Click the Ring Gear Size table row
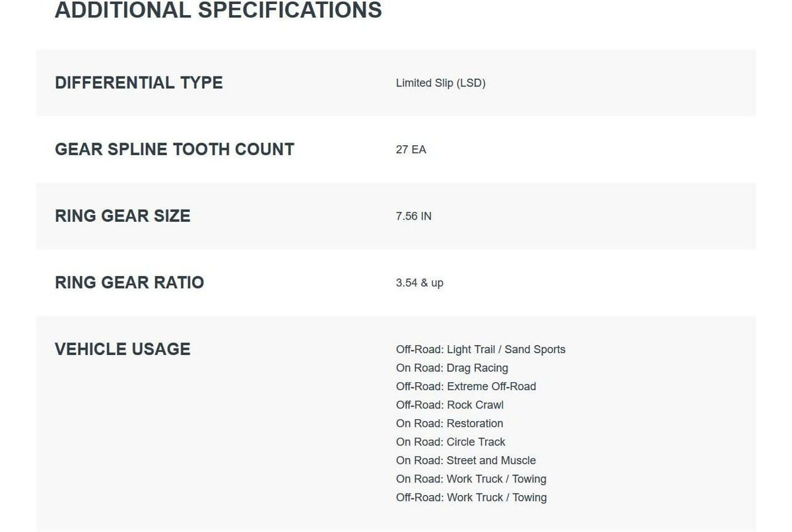 (396, 216)
